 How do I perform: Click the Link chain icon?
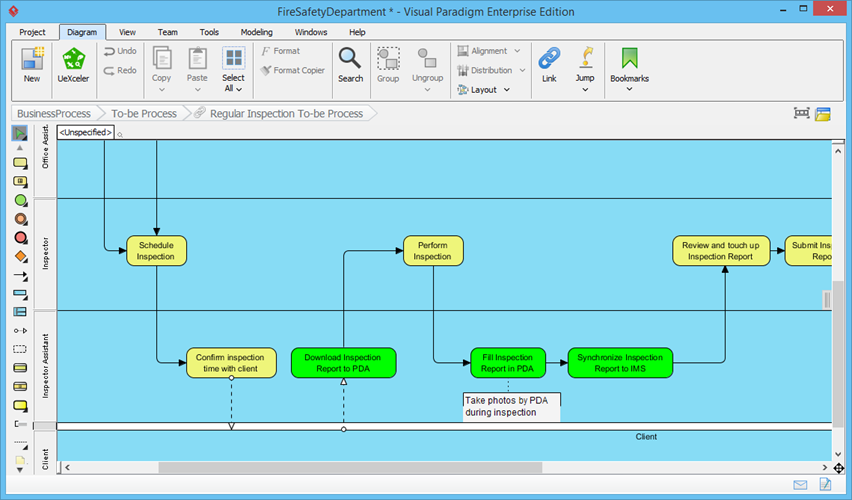[x=549, y=63]
